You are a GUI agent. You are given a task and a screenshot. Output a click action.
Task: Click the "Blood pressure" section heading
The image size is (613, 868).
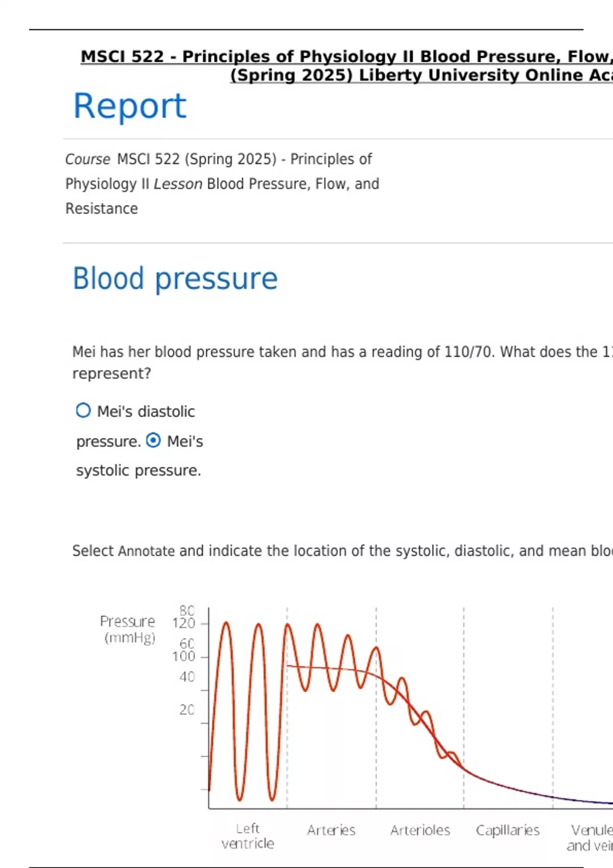(175, 279)
